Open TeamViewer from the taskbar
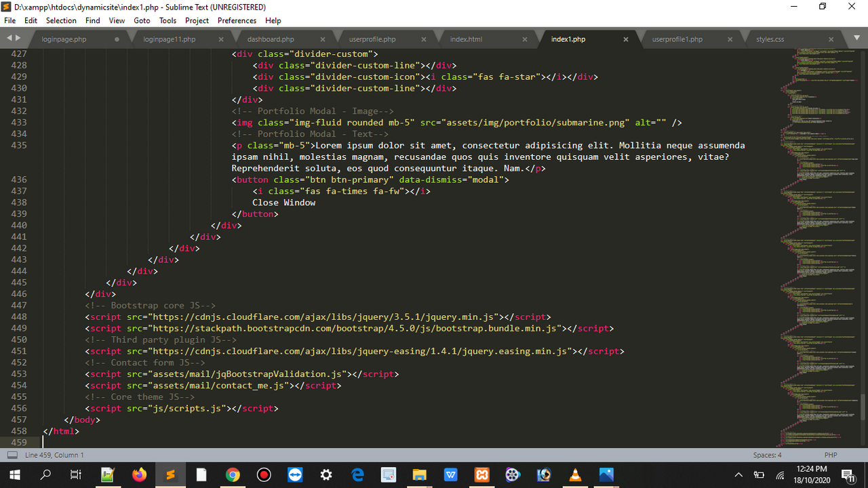The width and height of the screenshot is (868, 488). [x=295, y=474]
